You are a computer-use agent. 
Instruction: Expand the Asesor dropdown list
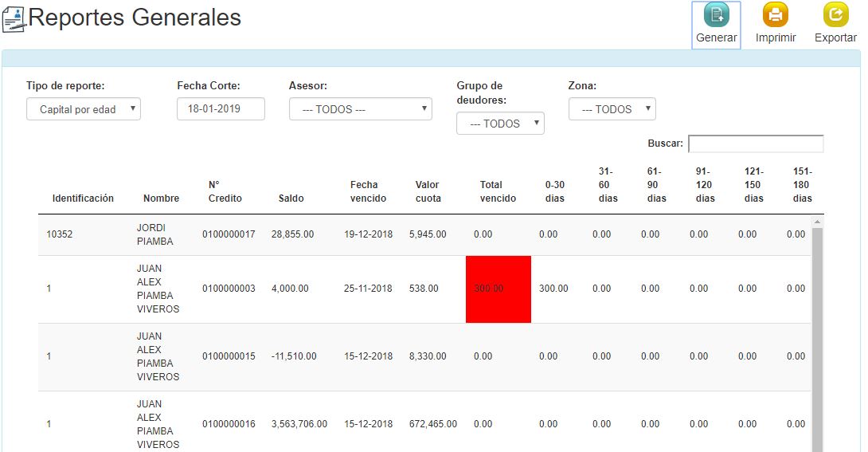(360, 109)
